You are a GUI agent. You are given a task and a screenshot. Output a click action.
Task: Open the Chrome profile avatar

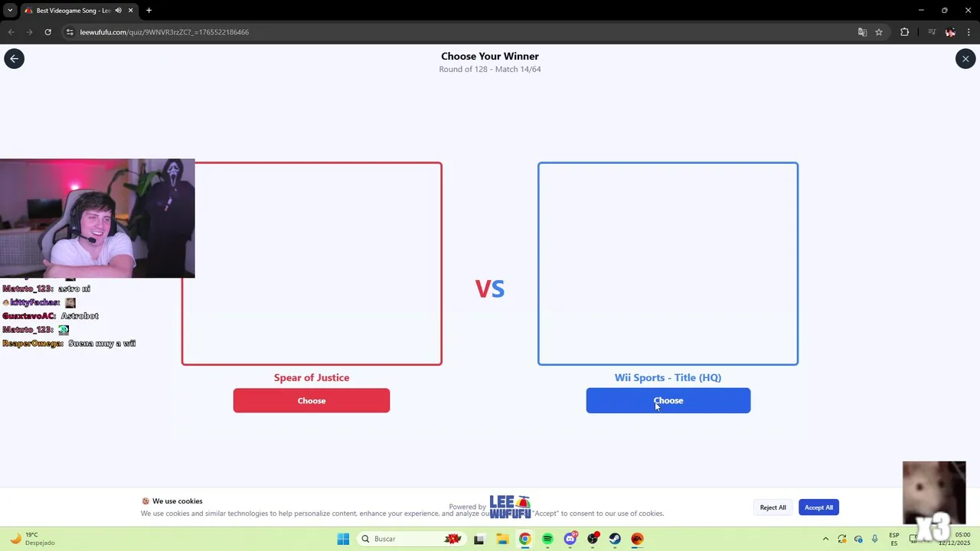tap(950, 32)
